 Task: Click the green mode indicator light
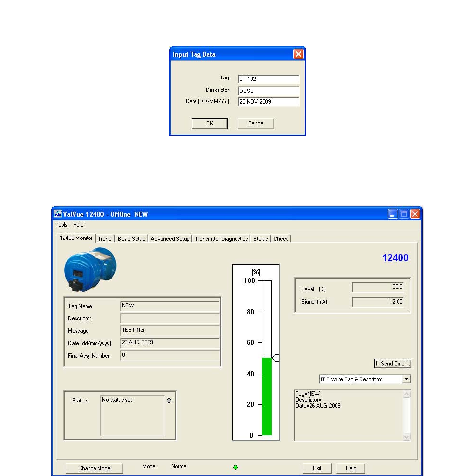click(235, 467)
